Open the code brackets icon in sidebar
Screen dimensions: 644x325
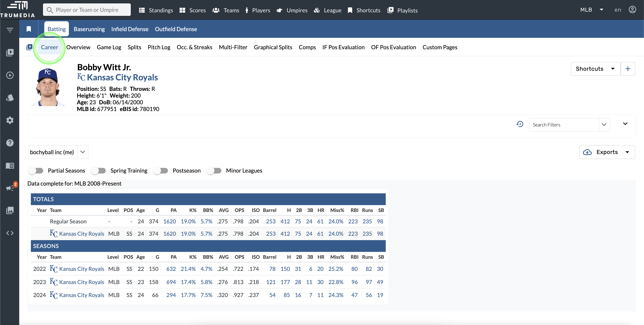tap(10, 233)
